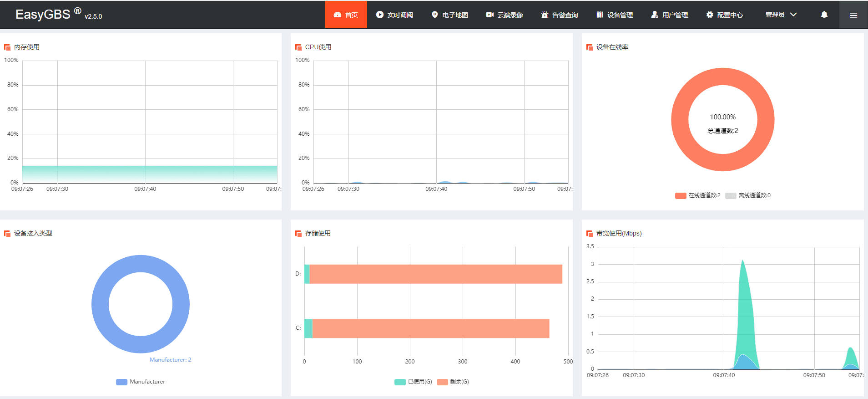Click the 配置中心 gear icon
868x399 pixels.
pos(709,15)
